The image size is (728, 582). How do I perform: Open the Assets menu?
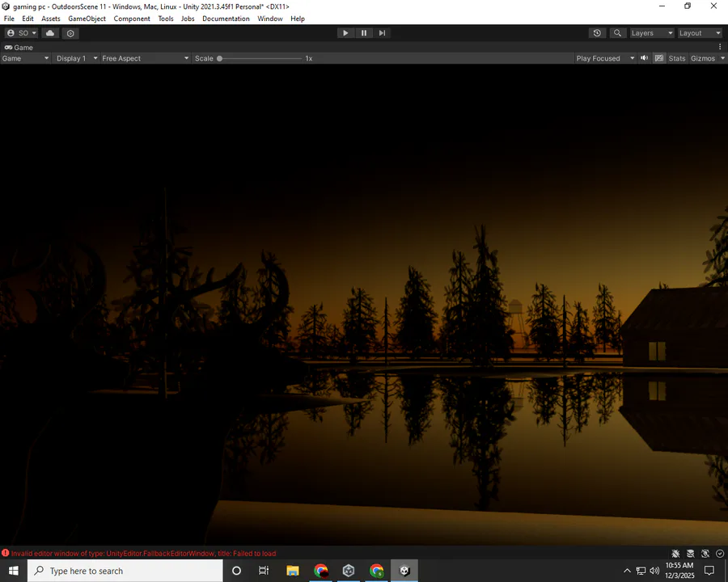point(51,19)
